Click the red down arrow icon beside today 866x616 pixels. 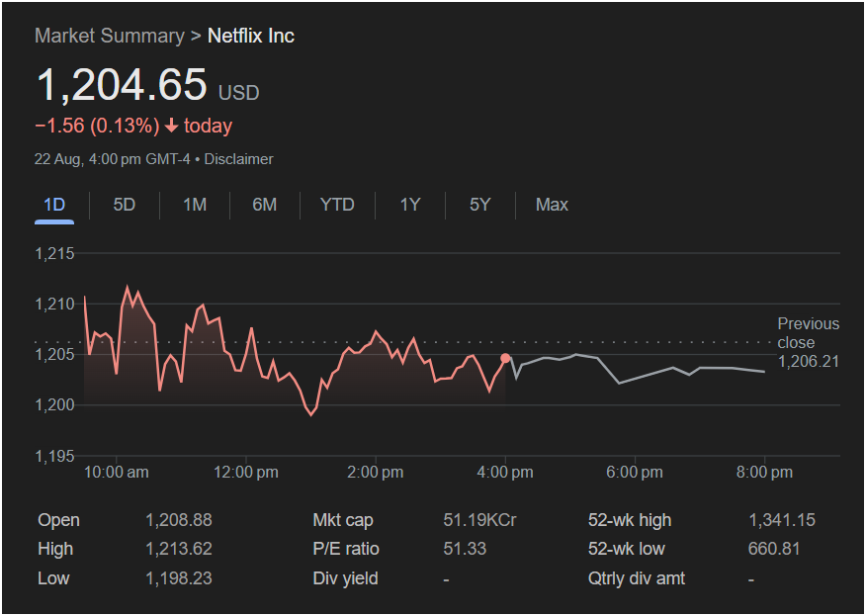171,126
